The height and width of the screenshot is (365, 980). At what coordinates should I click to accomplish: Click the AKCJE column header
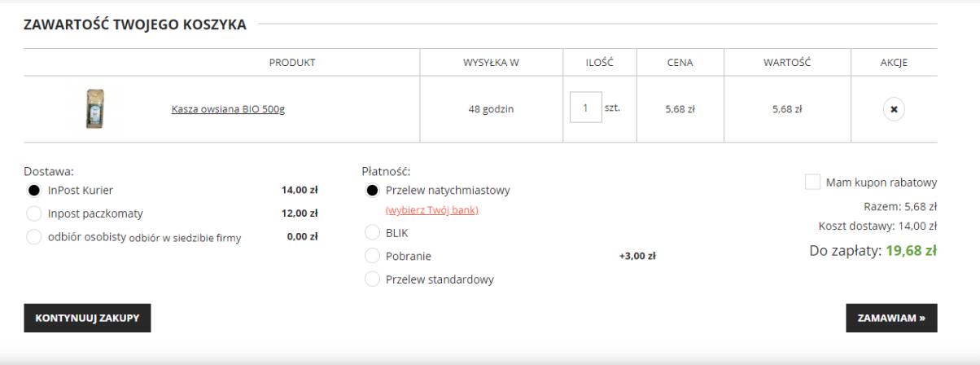pyautogui.click(x=894, y=63)
